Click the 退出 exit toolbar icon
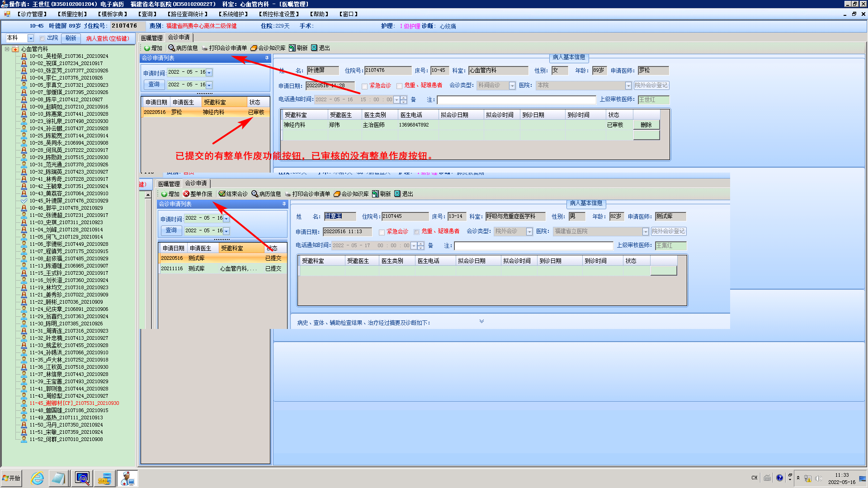Viewport: 868px width, 488px height. click(314, 48)
